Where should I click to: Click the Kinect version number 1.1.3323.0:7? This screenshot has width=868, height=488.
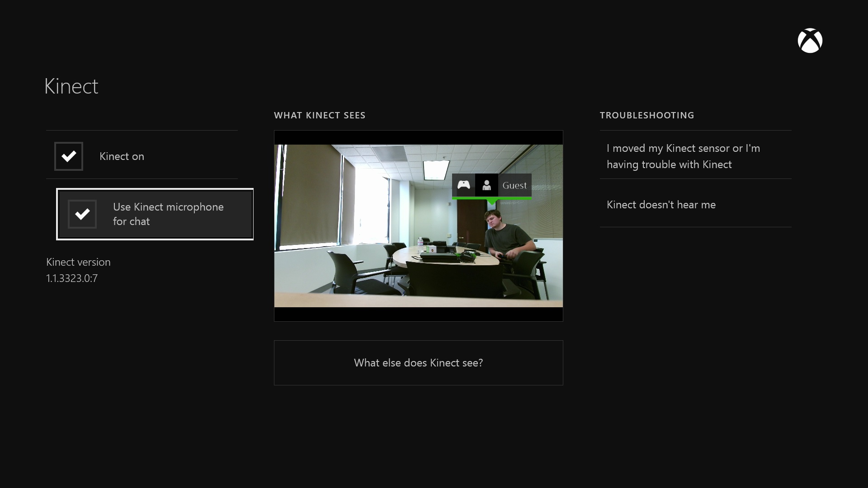pos(71,278)
